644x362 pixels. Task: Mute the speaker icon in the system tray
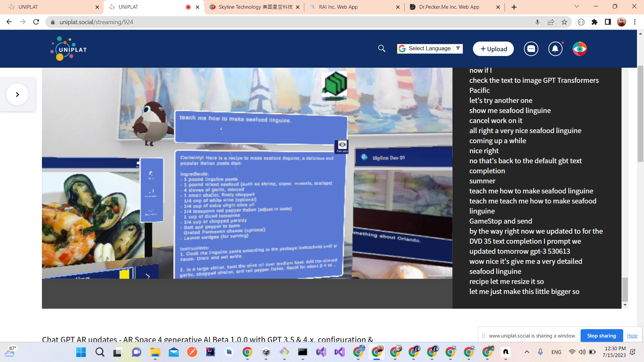(x=582, y=352)
